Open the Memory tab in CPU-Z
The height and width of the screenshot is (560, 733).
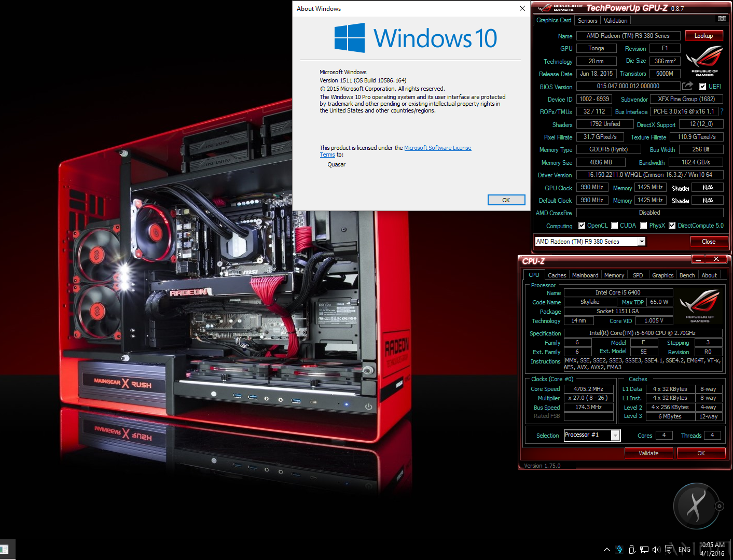(x=614, y=275)
